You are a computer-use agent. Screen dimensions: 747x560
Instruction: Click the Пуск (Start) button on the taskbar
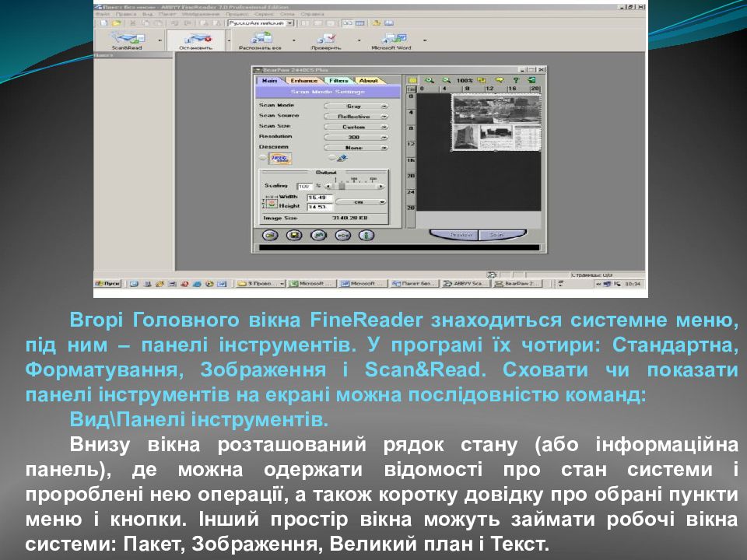(108, 283)
